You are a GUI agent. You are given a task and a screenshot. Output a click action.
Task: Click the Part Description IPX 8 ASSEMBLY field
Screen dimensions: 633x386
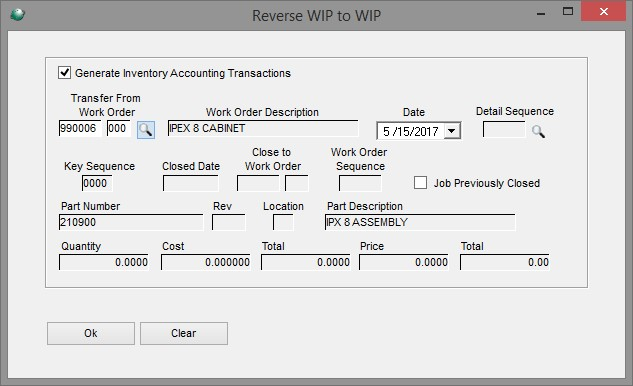(x=420, y=222)
